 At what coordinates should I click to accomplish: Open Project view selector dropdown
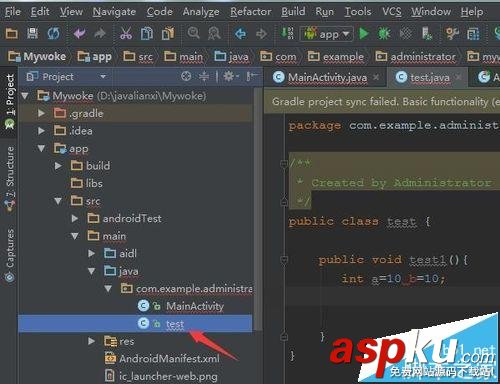[x=66, y=77]
